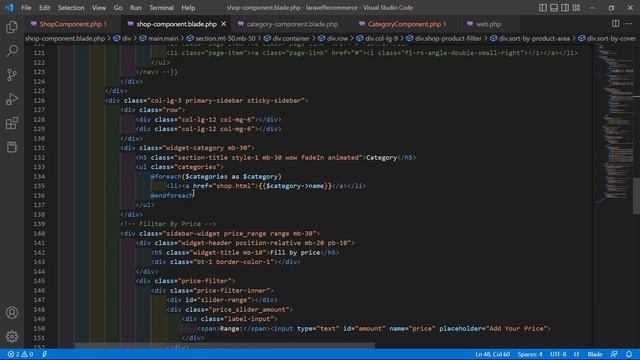Click the VS Code logo icon
Image resolution: width=640 pixels, height=360 pixels.
point(9,7)
